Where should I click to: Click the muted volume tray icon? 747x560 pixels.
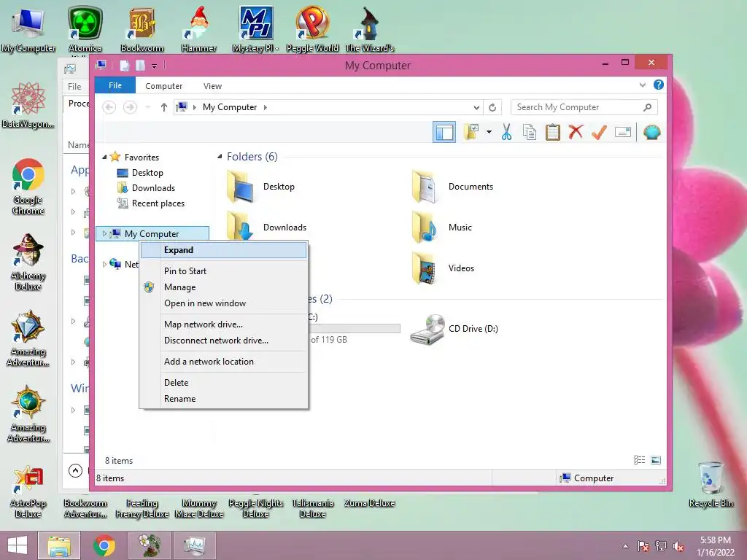click(678, 546)
